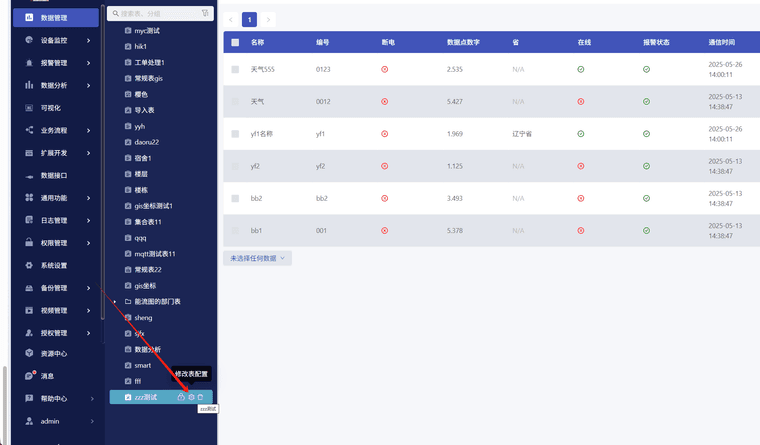Open 资源中心 in the sidebar

point(55,353)
